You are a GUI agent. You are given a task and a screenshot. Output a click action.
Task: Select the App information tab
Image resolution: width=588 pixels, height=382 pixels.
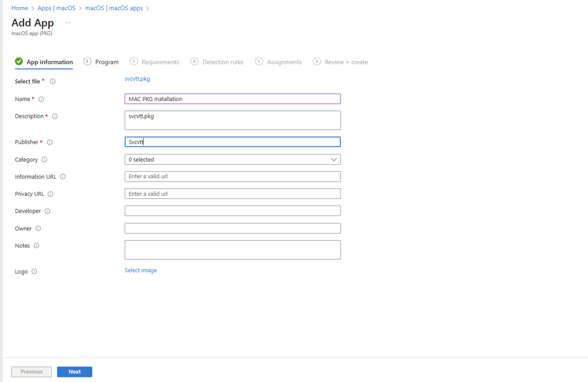pyautogui.click(x=44, y=62)
